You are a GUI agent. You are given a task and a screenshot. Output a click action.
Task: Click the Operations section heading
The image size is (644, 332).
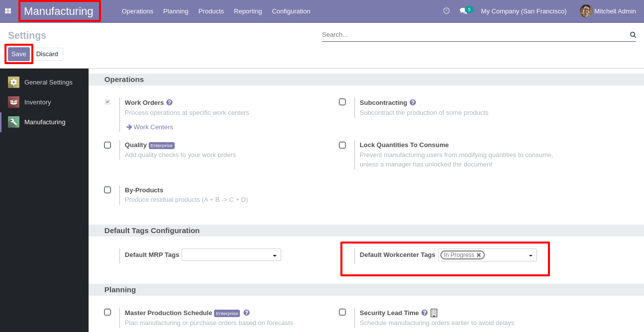coord(124,80)
